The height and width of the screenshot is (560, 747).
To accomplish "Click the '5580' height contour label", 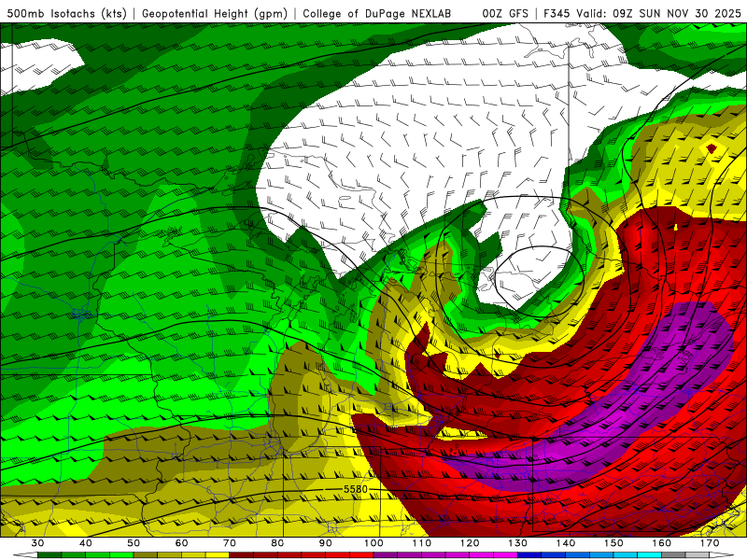I will tap(356, 489).
